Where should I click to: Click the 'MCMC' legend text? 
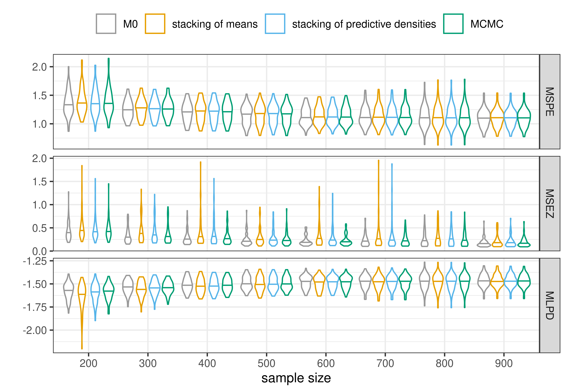[487, 24]
